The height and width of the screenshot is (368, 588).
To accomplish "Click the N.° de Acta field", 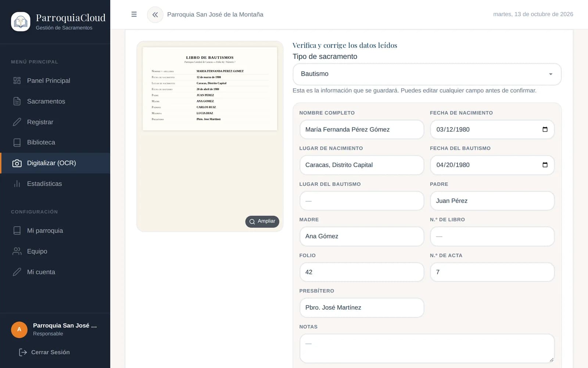I will pyautogui.click(x=492, y=272).
